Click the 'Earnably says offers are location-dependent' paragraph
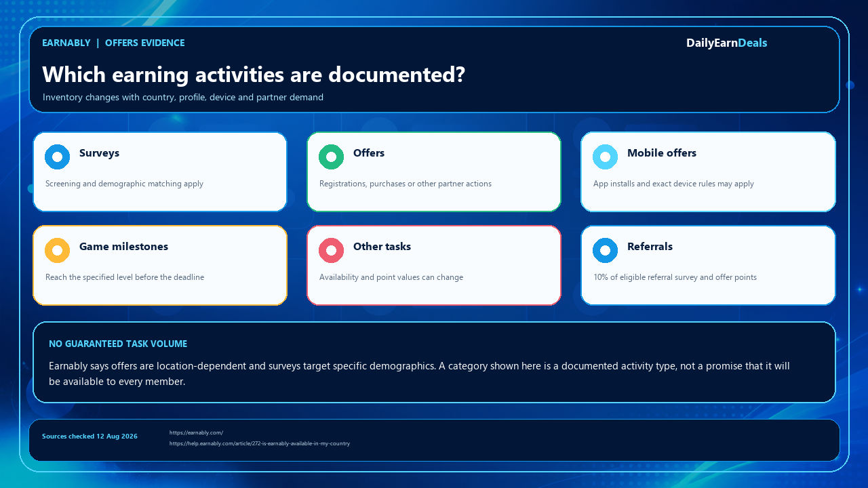 tap(419, 373)
